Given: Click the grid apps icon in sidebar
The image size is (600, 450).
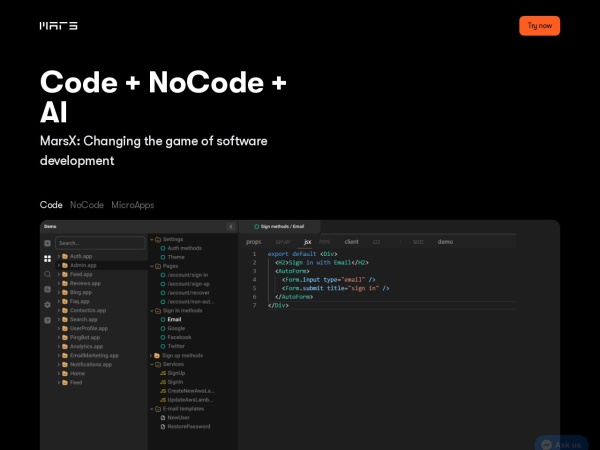Looking at the screenshot, I should tap(47, 258).
